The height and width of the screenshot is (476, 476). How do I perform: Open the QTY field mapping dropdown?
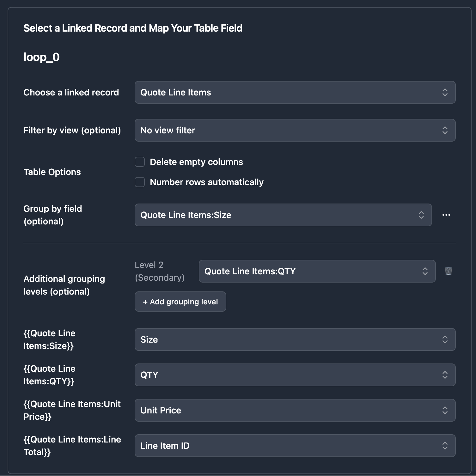[x=284, y=375]
